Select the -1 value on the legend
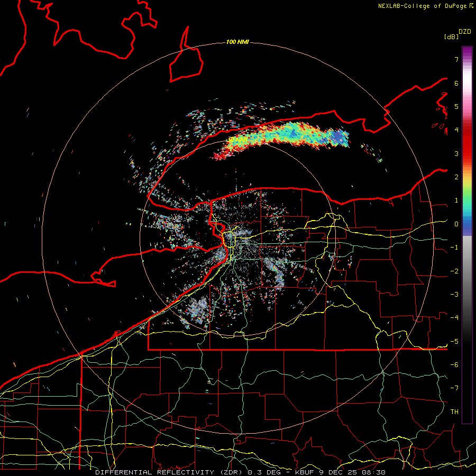476x476 pixels. pyautogui.click(x=454, y=248)
